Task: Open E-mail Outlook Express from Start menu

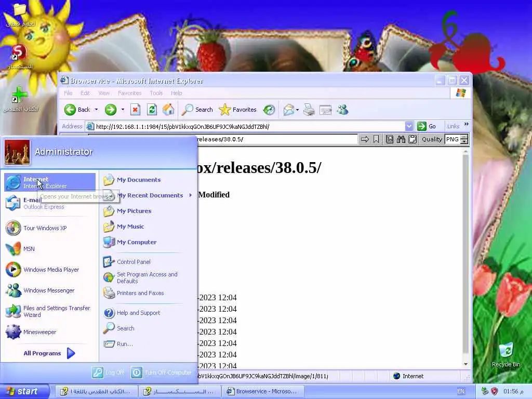Action: pos(50,203)
